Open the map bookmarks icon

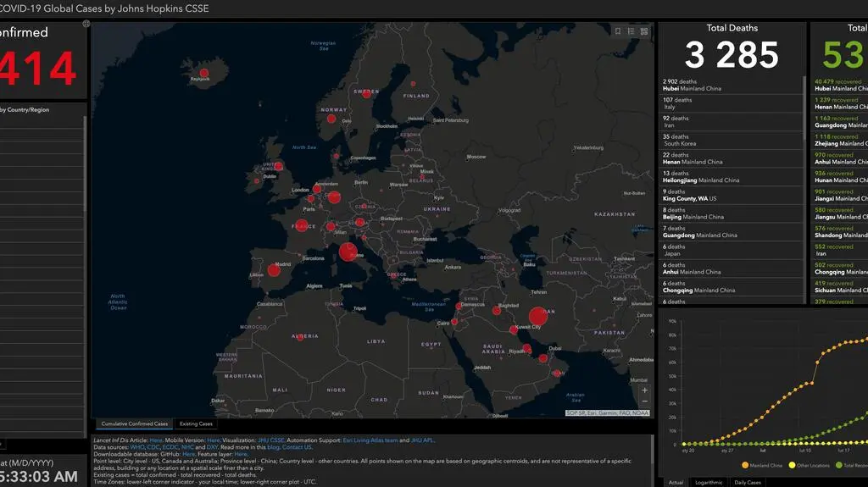point(618,31)
